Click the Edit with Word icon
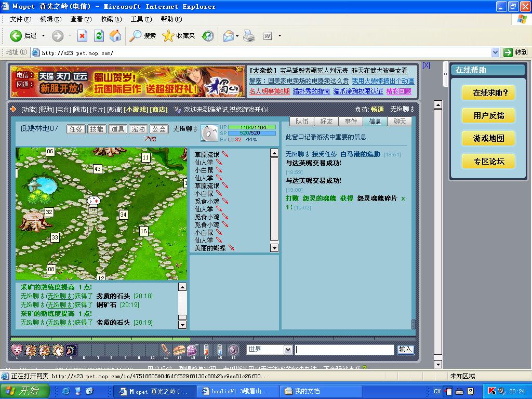This screenshot has height=399, width=532. tap(268, 36)
